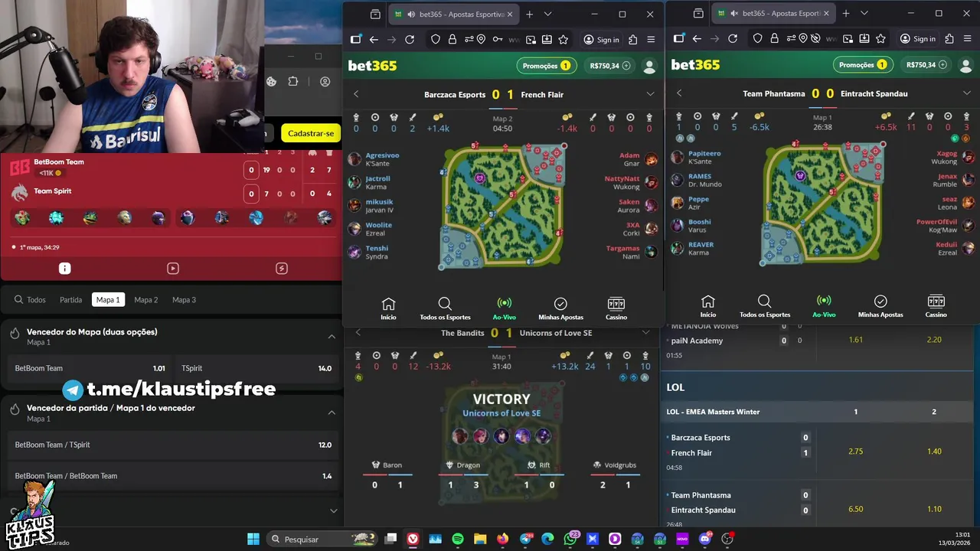Reload page in the right browser window
Screen dimensions: 980x551
pos(733,39)
